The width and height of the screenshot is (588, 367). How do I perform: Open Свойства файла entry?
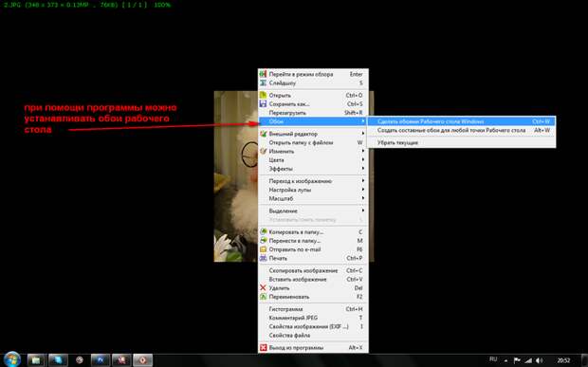[313, 335]
